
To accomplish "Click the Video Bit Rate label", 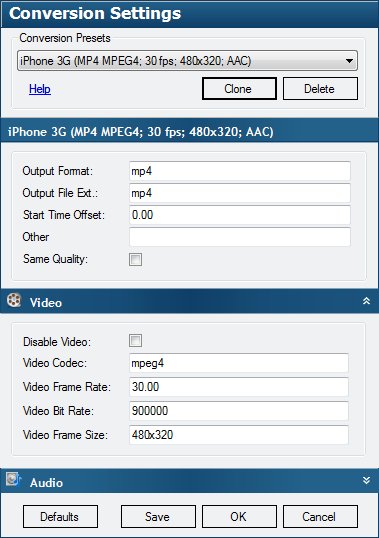I will [x=58, y=411].
